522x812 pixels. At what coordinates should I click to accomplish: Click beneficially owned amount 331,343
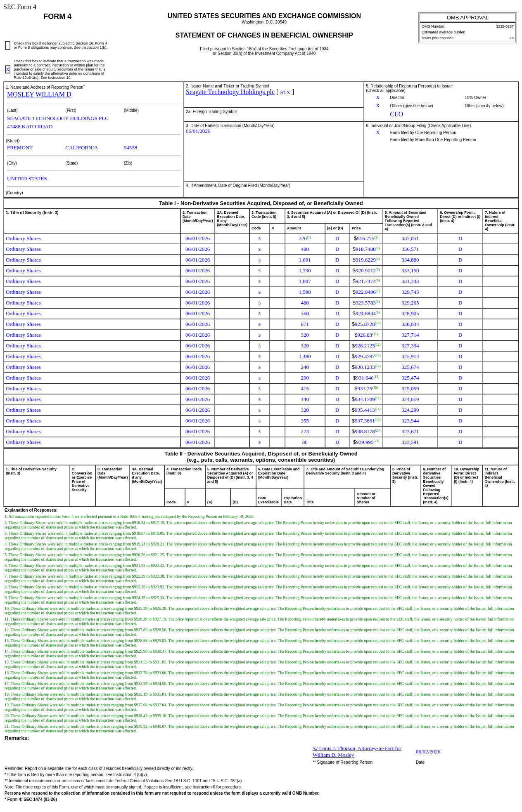(x=410, y=281)
